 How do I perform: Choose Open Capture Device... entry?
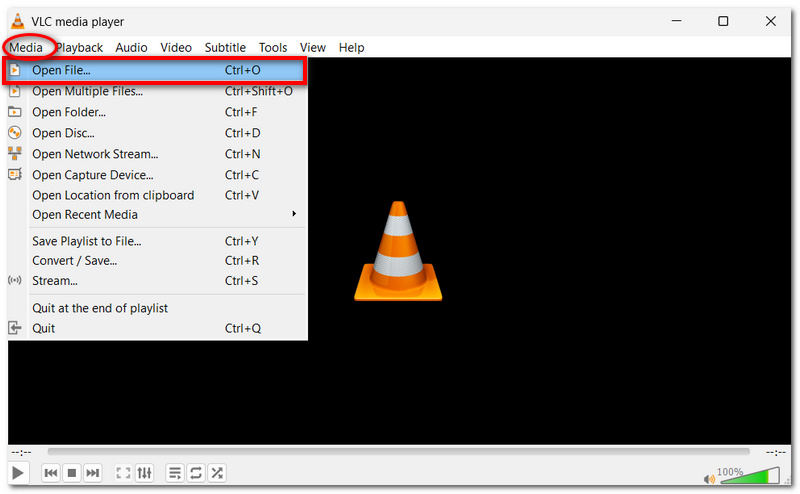click(x=157, y=175)
